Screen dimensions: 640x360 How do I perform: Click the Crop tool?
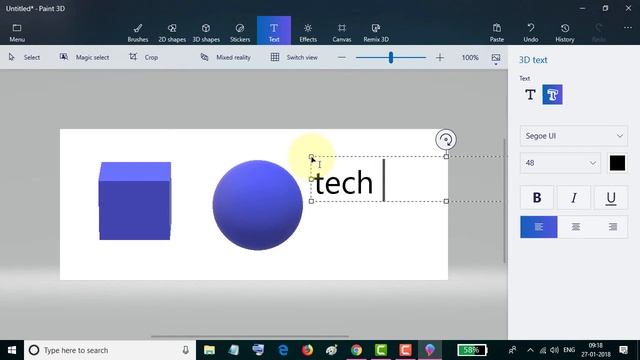144,57
